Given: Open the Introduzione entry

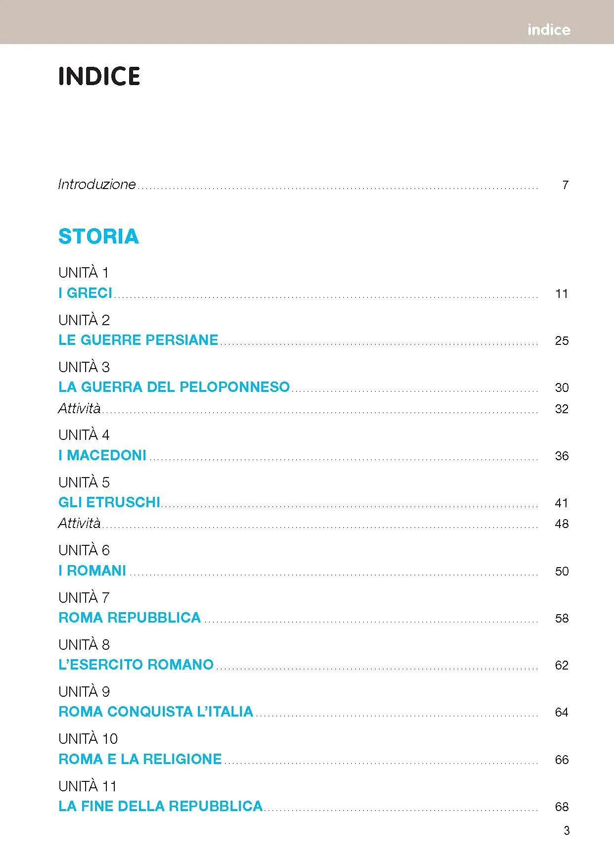Looking at the screenshot, I should (x=97, y=185).
